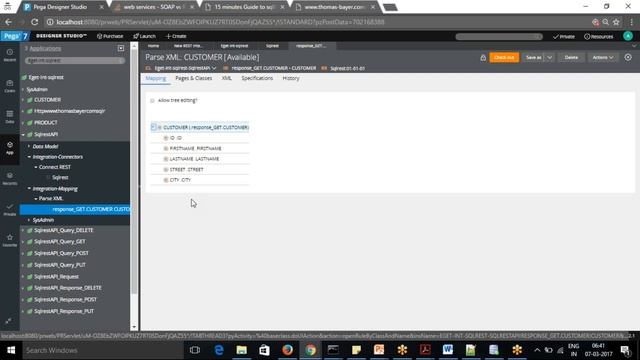
Task: Open the Create menu in the header
Action: [x=176, y=36]
